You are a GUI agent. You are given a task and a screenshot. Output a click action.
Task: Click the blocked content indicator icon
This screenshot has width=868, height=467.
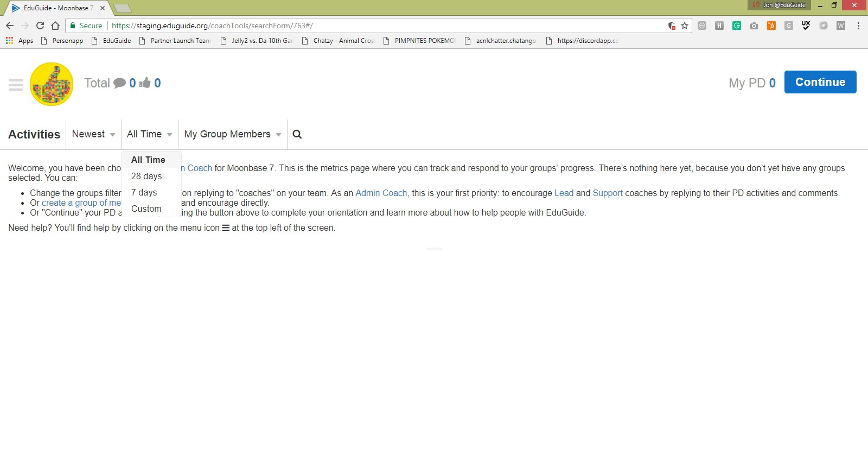click(x=672, y=26)
